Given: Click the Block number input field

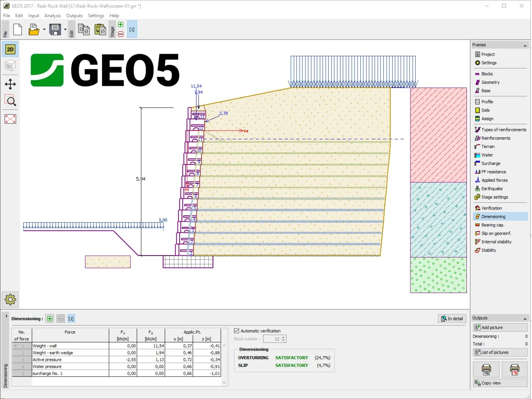Looking at the screenshot, I should pos(272,339).
